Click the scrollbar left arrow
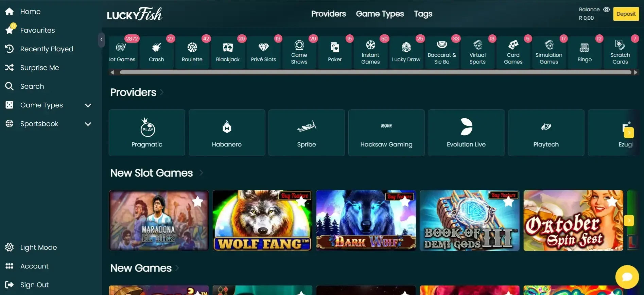Image resolution: width=644 pixels, height=295 pixels. pos(112,72)
